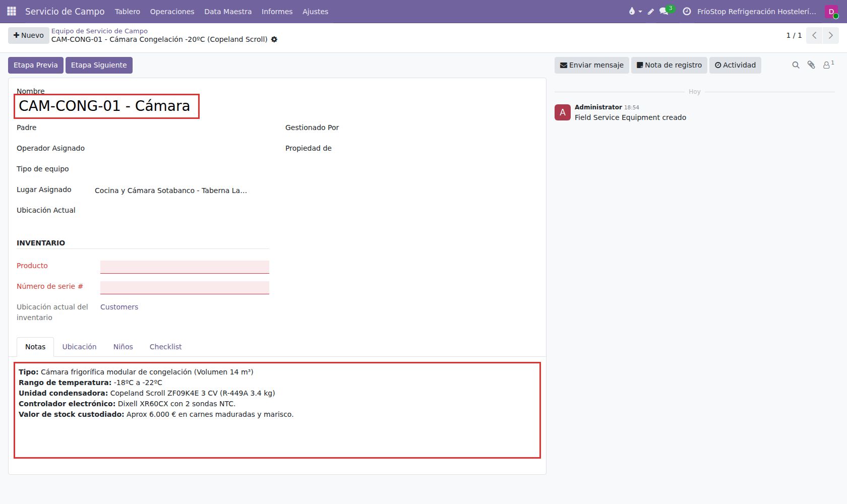Viewport: 847px width, 504px height.
Task: Click the 1 / 1 pager counter
Action: [794, 35]
